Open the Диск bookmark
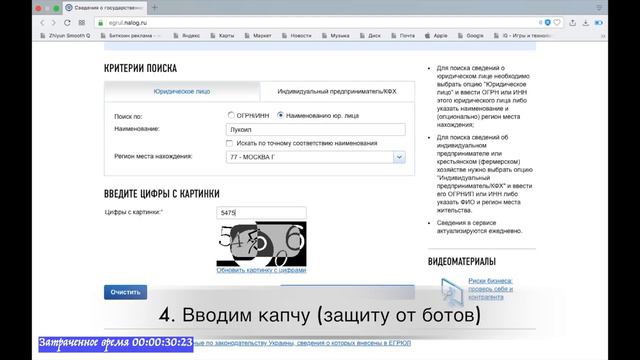Screen dimensions: 640x360 (370, 36)
